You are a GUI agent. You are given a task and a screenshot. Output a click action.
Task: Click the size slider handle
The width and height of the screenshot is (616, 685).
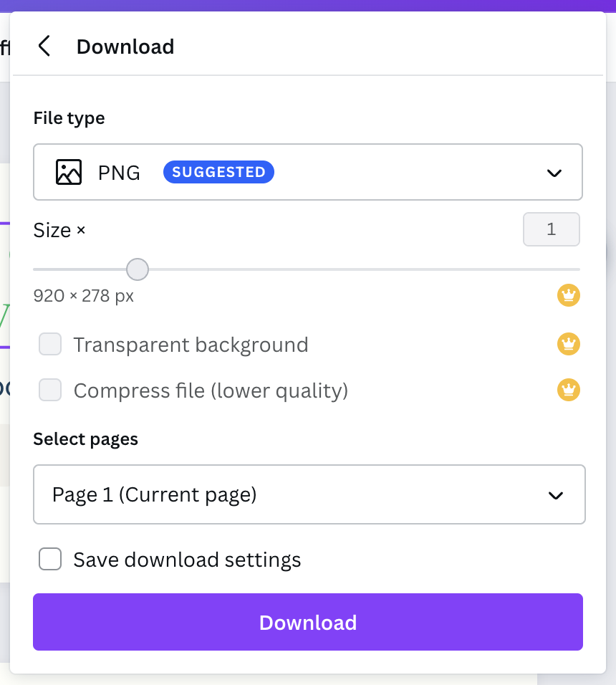(137, 269)
